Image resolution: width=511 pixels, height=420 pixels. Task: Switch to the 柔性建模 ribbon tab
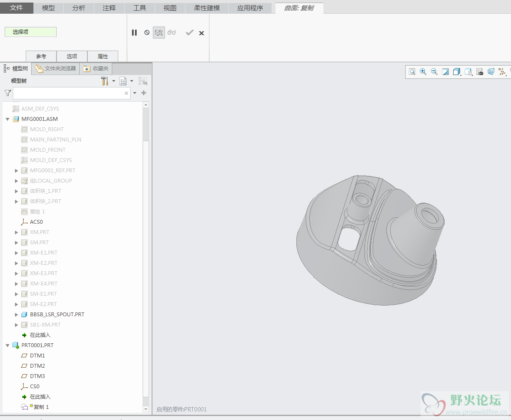(207, 8)
